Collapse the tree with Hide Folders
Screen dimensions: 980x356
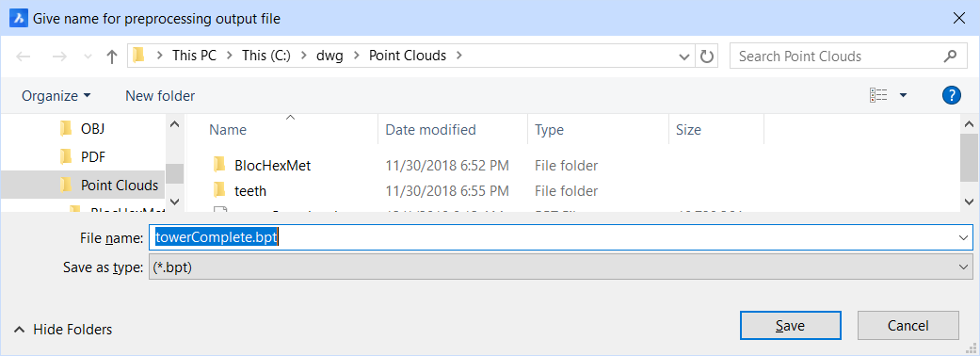point(63,329)
